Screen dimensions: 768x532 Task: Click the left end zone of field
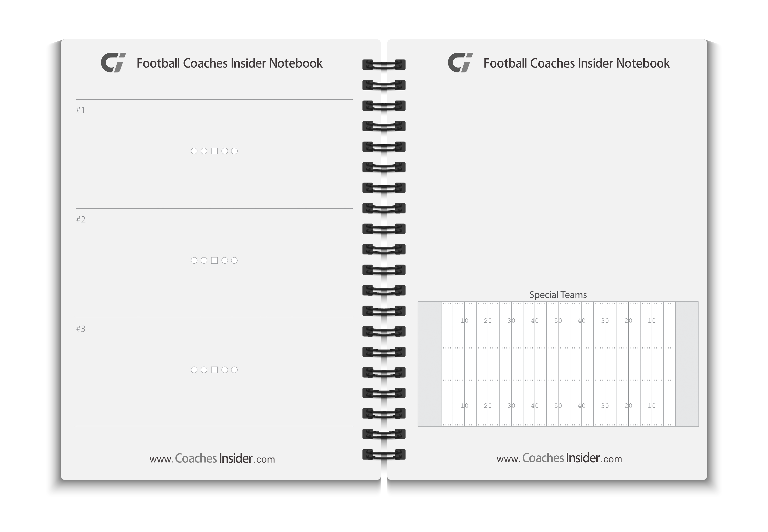pos(430,364)
